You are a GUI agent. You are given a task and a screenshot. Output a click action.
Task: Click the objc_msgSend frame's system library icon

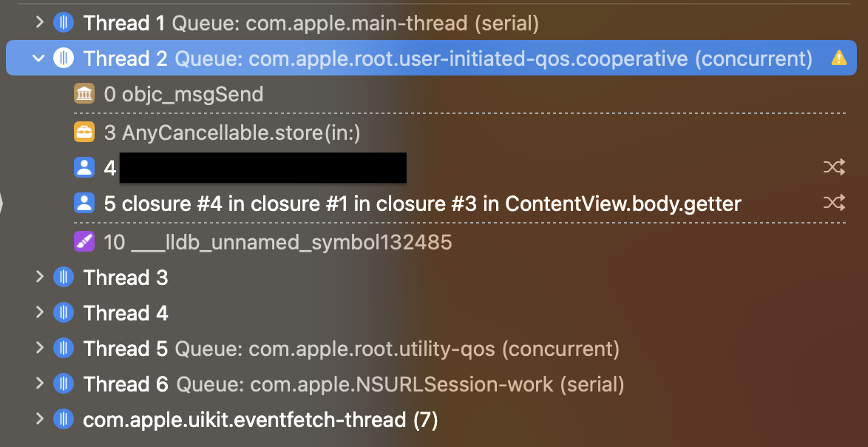[85, 95]
